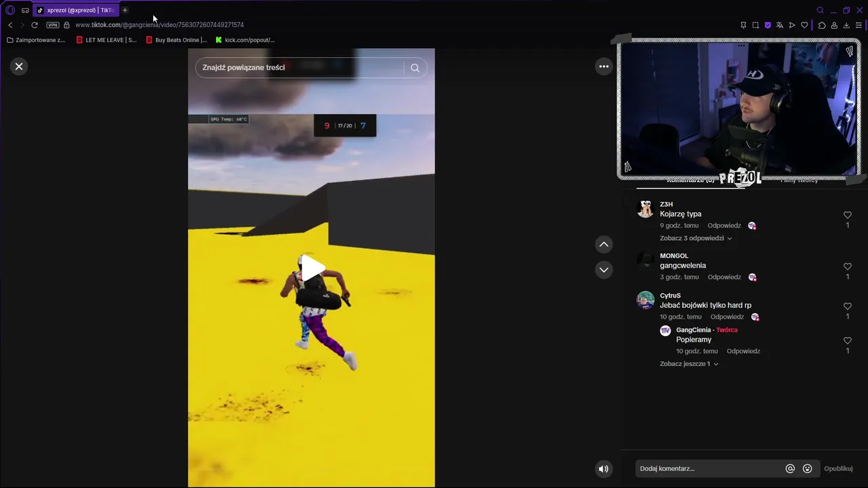Click creator-liked badge on CytruS's comment
This screenshot has height=488, width=868.
coord(755,317)
